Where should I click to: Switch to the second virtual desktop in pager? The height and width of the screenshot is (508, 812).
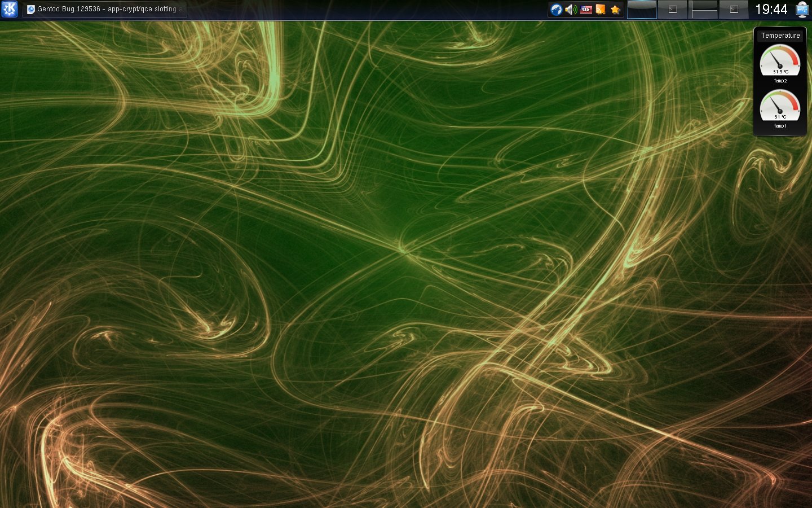click(x=673, y=10)
